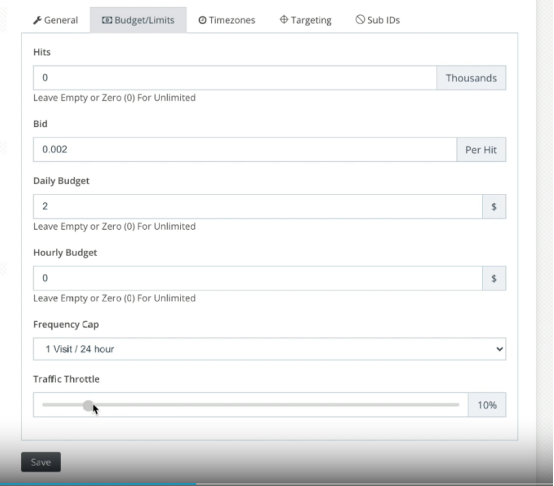Select the Budget/Limits tab

(x=138, y=20)
